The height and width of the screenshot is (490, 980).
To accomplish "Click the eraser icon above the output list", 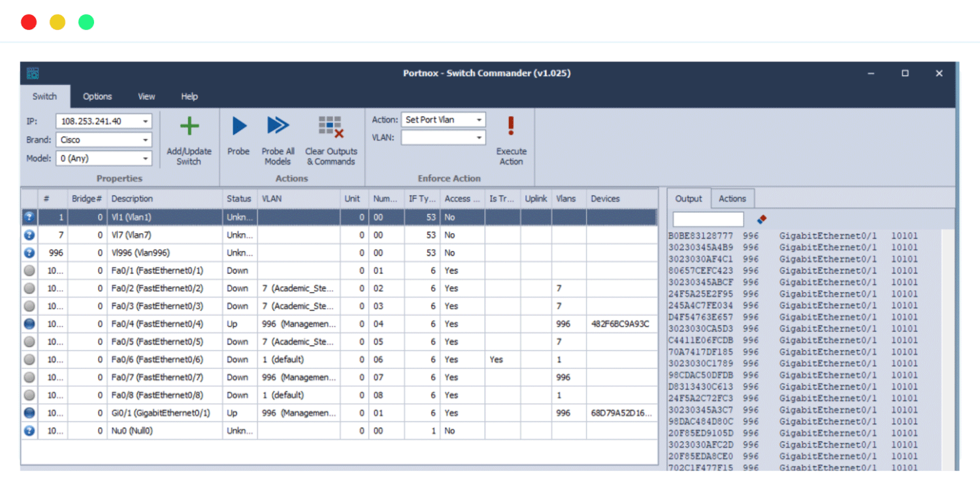I will [762, 219].
